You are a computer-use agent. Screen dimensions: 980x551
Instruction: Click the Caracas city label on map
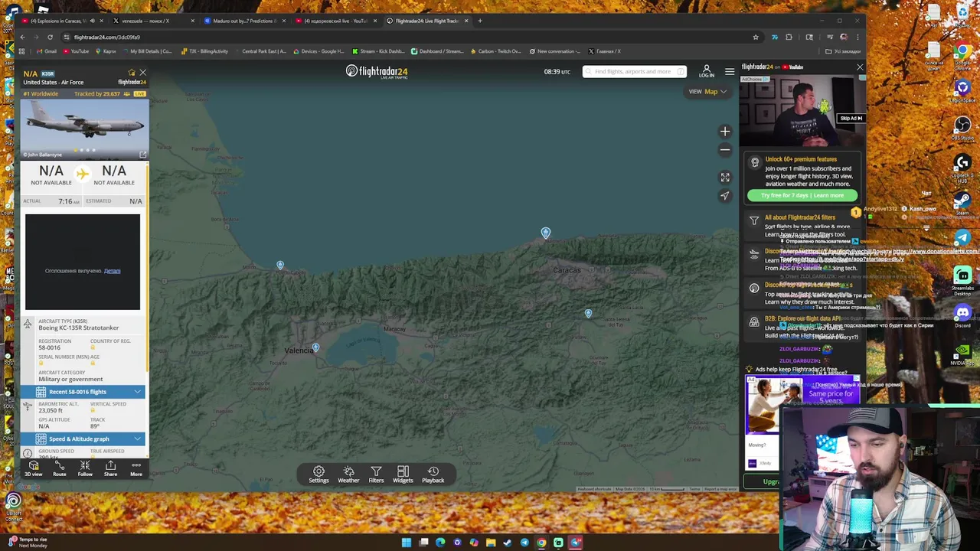click(x=567, y=270)
